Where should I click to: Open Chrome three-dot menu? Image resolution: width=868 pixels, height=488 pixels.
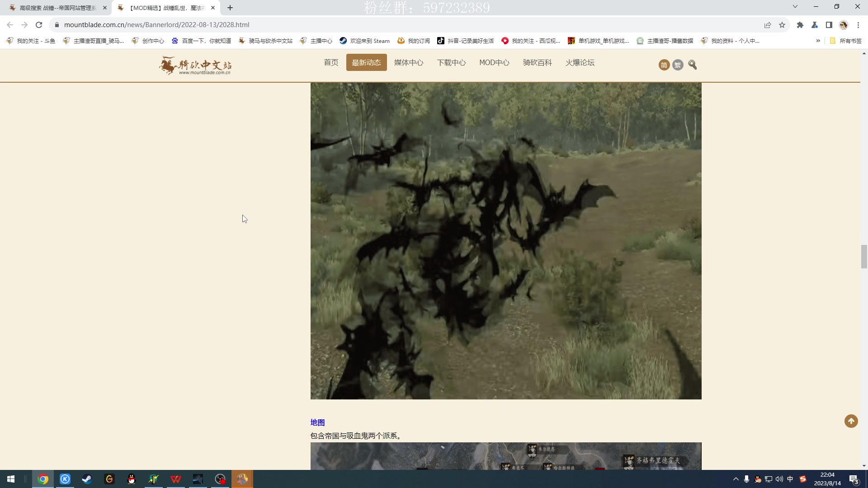tap(858, 25)
